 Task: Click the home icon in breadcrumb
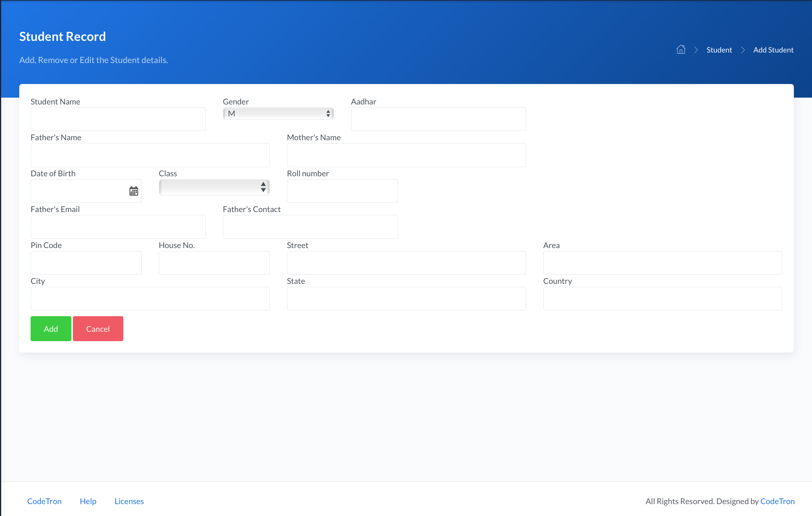click(x=680, y=50)
